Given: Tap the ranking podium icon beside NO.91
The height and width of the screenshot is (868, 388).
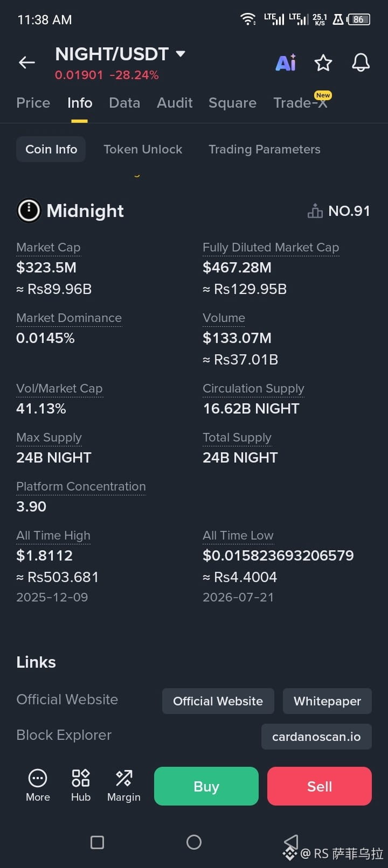Looking at the screenshot, I should coord(315,211).
